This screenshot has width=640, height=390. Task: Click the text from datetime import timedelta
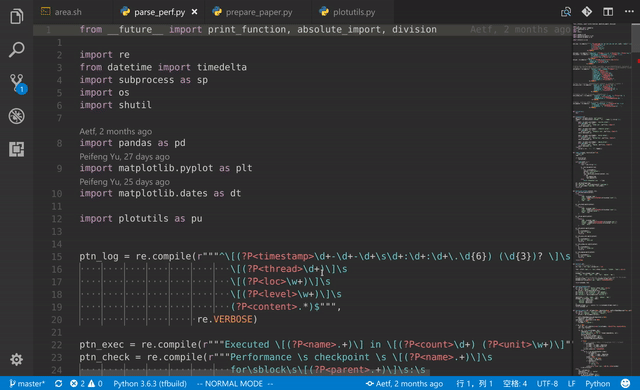(x=163, y=67)
